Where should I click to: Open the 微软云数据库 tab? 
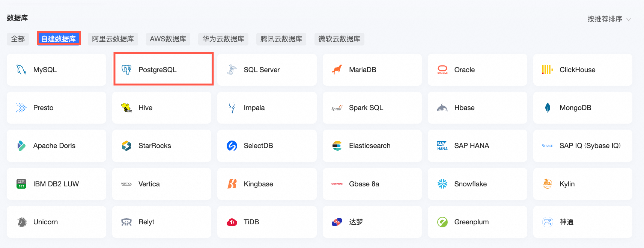coord(339,39)
